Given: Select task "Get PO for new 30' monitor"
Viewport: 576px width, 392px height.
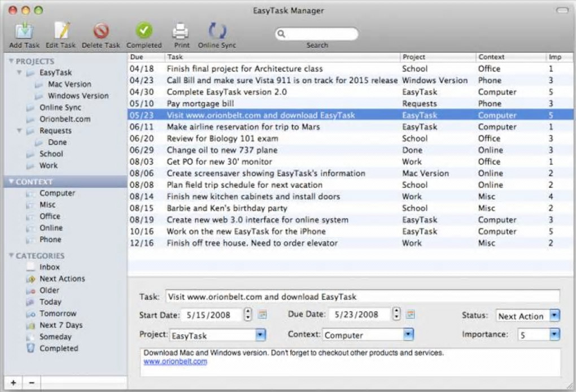Looking at the screenshot, I should click(350, 162).
